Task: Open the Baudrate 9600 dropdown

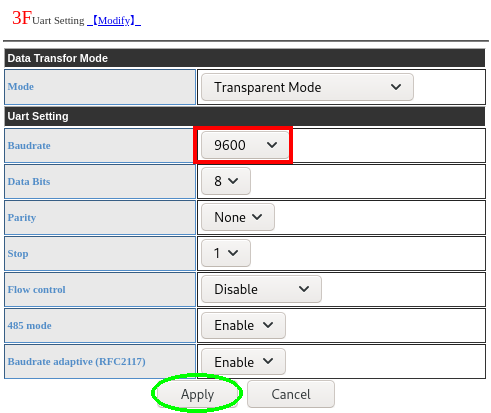Action: (245, 145)
